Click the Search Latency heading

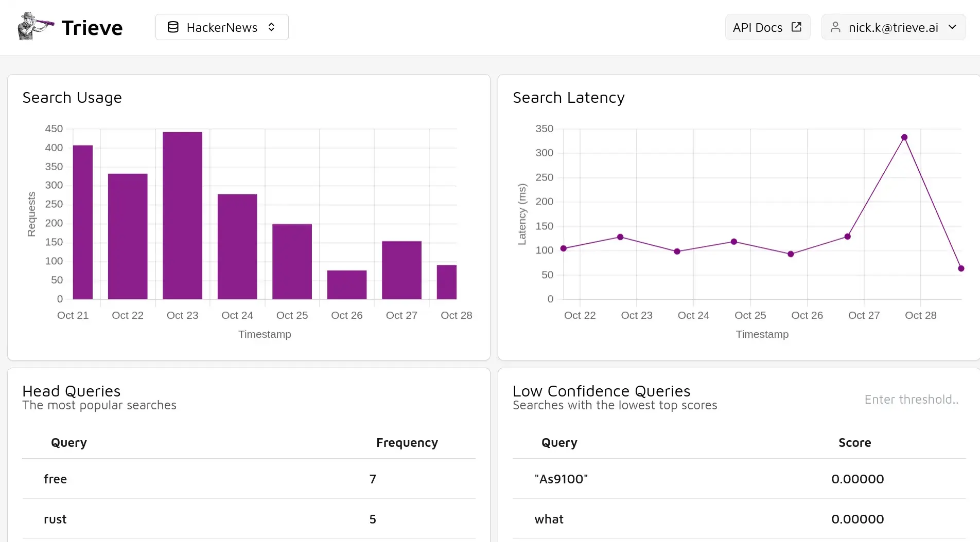[x=569, y=98]
